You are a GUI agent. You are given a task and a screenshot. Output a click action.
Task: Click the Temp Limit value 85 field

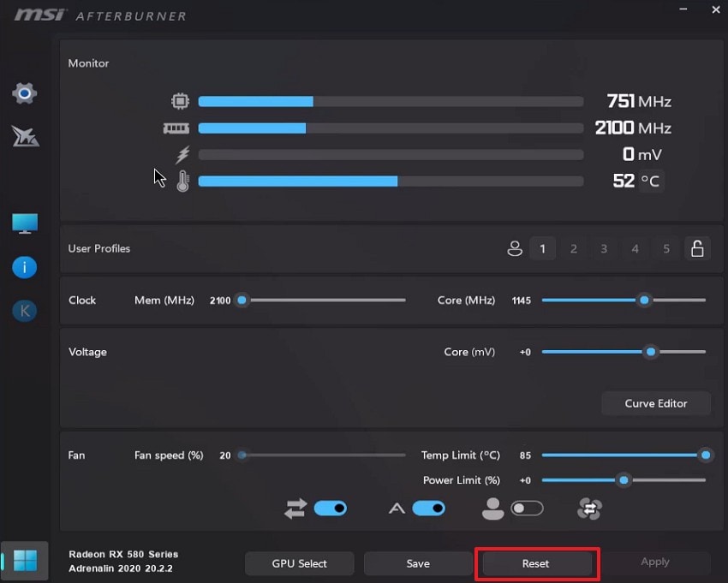[525, 455]
